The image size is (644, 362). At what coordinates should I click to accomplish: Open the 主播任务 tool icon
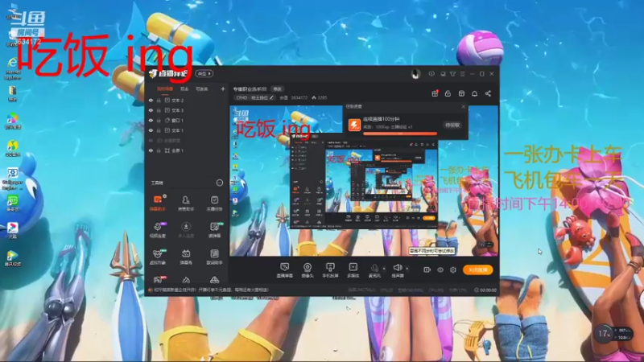click(x=214, y=203)
